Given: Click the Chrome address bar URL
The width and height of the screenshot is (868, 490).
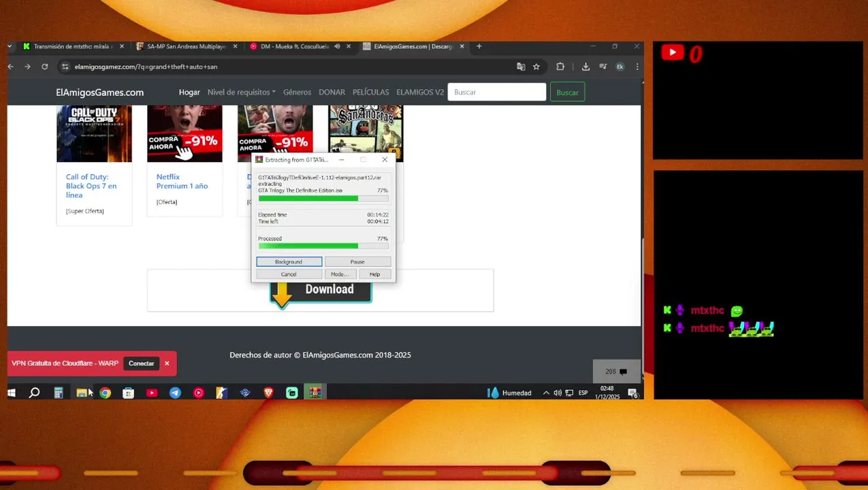Looking at the screenshot, I should tap(146, 67).
